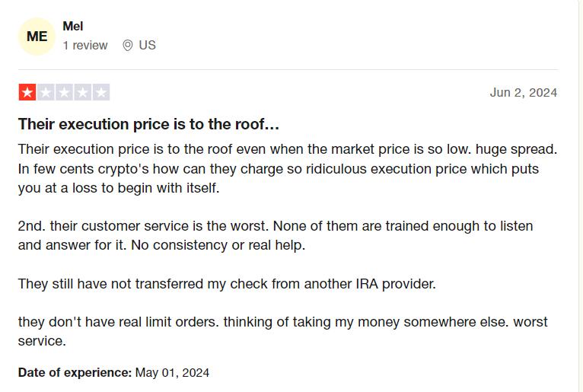
Task: Click the divider line below reviewer info
Action: tap(288, 69)
